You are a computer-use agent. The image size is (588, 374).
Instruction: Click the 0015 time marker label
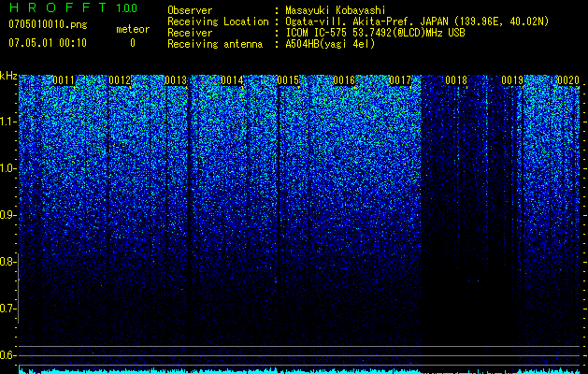288,80
